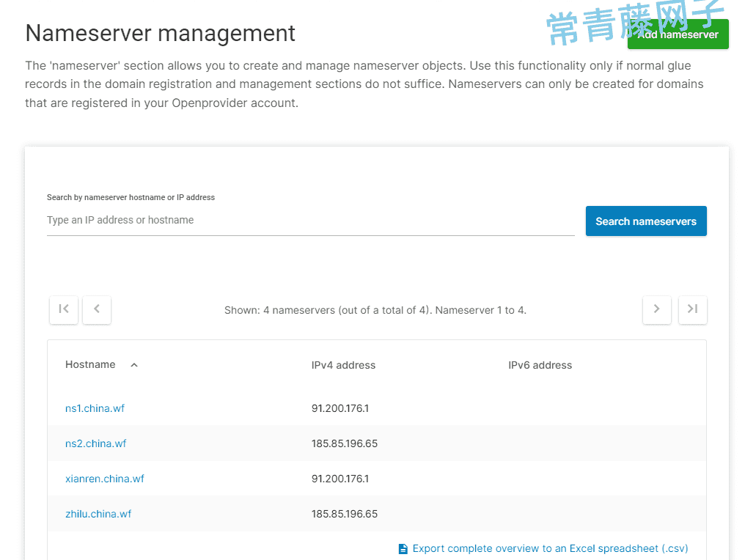Open zhilu.china.wf nameserver
Image resolution: width=745 pixels, height=560 pixels.
[x=98, y=514]
